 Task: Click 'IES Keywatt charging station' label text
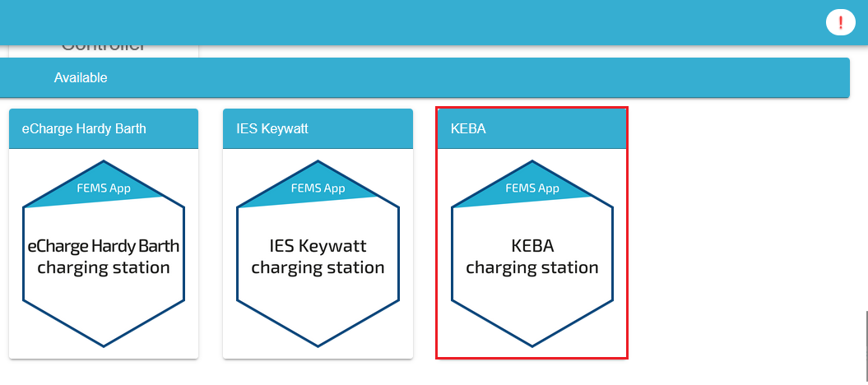click(318, 257)
